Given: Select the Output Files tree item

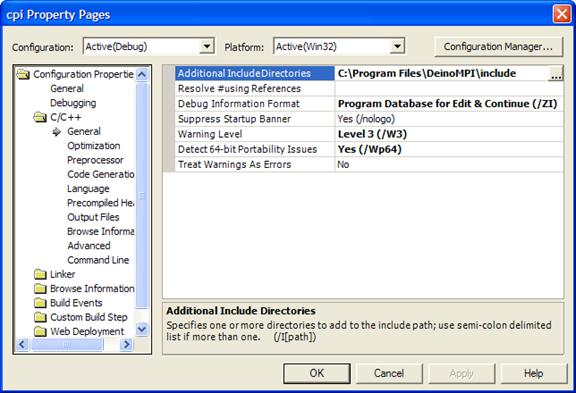Looking at the screenshot, I should point(93,217).
